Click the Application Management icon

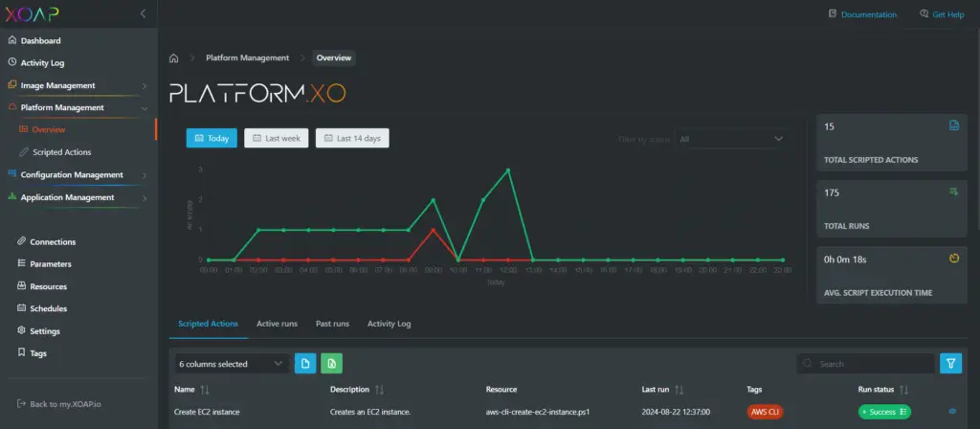[12, 197]
